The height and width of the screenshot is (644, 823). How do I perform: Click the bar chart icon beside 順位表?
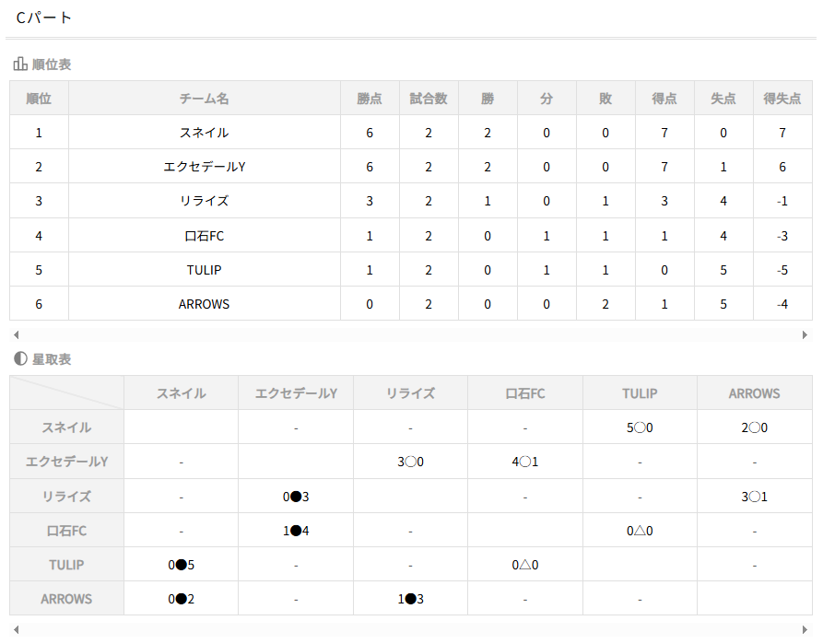[x=20, y=64]
